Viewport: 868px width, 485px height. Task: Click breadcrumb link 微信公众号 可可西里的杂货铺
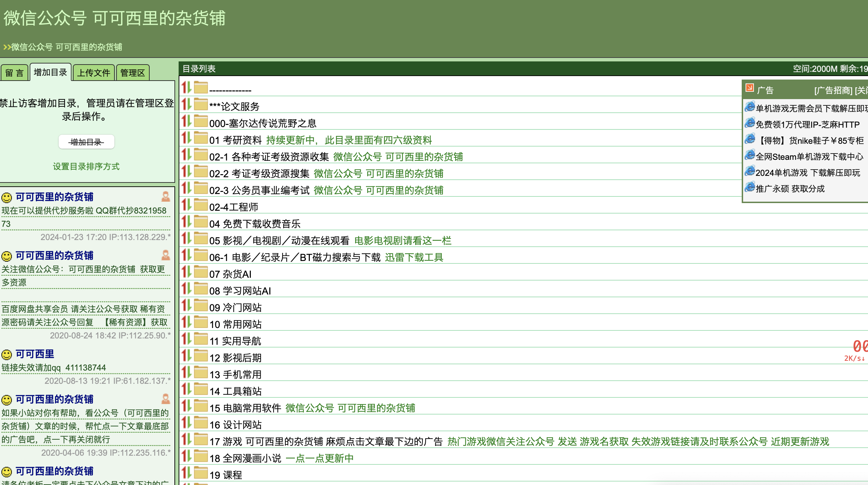[67, 47]
